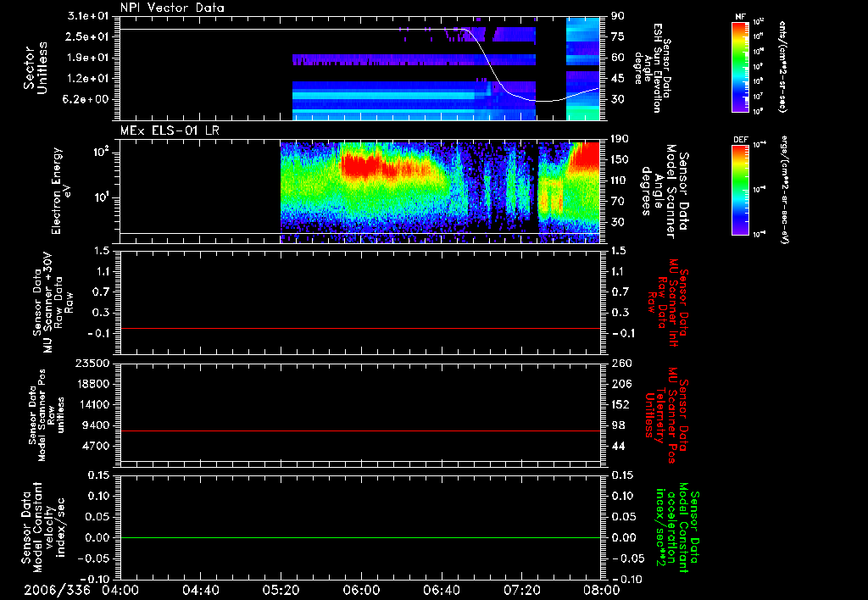Click the '44' telemetry axis tick
This screenshot has width=868, height=600.
point(618,446)
